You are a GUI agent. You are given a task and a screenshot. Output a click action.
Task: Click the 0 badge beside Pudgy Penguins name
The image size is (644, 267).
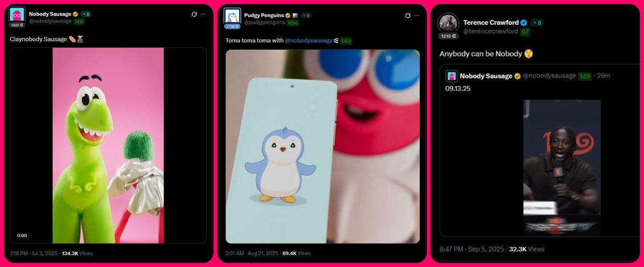[306, 16]
